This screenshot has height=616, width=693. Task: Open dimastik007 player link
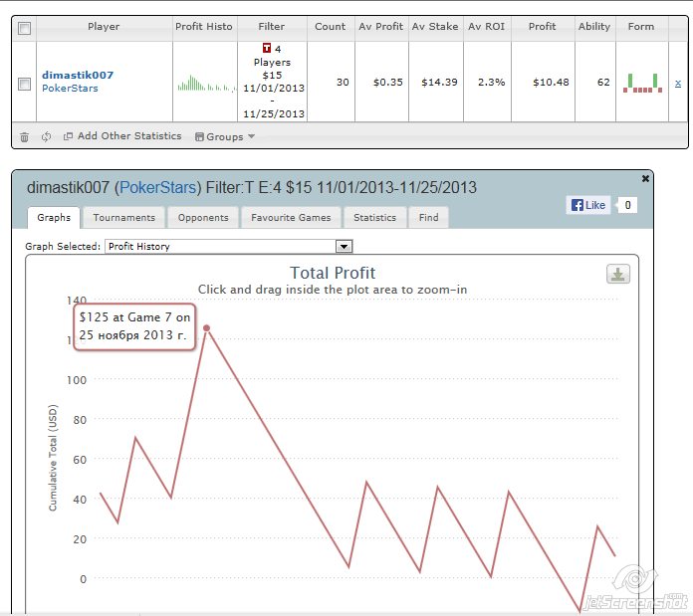point(78,75)
